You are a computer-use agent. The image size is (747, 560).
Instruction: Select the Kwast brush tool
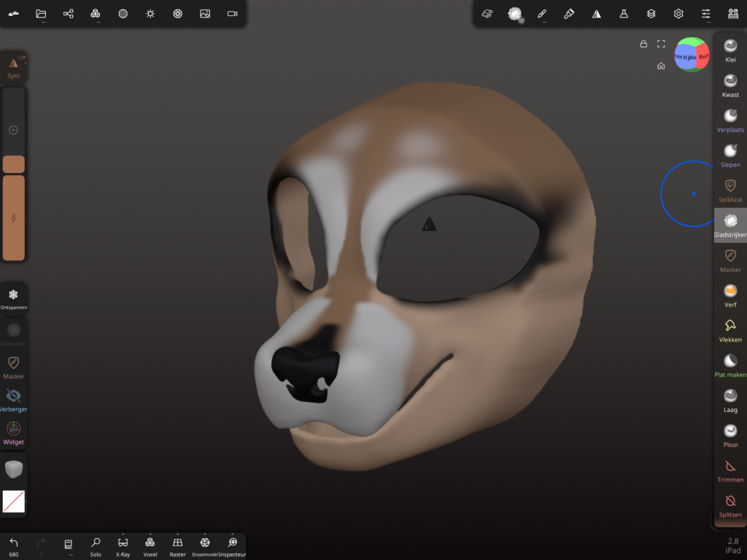(x=729, y=85)
